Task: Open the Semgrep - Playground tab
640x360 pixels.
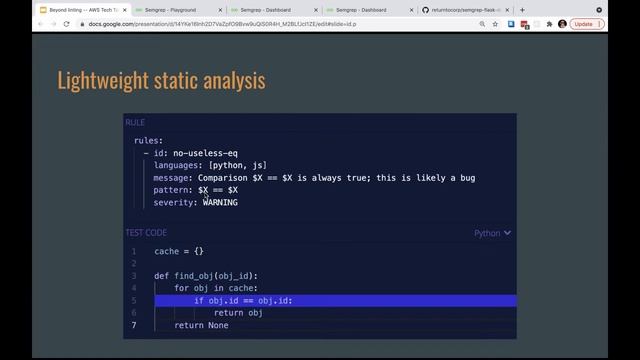Action: pos(171,10)
